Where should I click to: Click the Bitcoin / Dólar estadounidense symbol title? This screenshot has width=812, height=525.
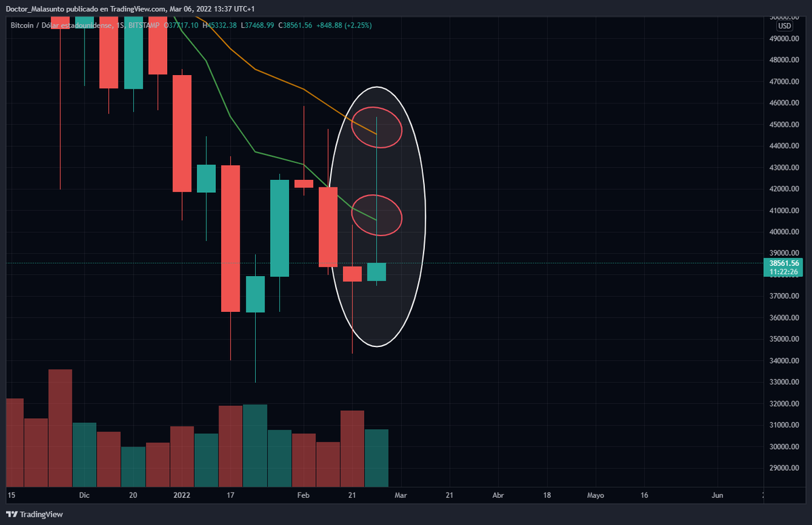[60, 25]
